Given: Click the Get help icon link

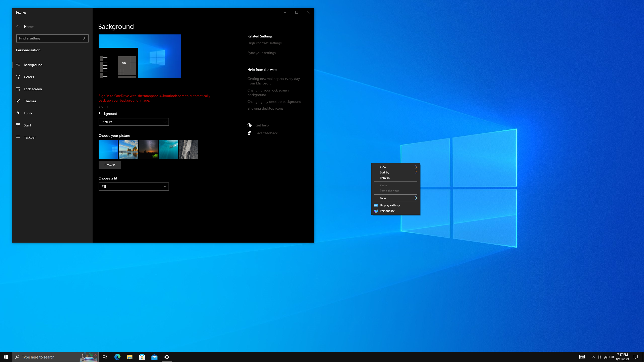Looking at the screenshot, I should point(250,125).
